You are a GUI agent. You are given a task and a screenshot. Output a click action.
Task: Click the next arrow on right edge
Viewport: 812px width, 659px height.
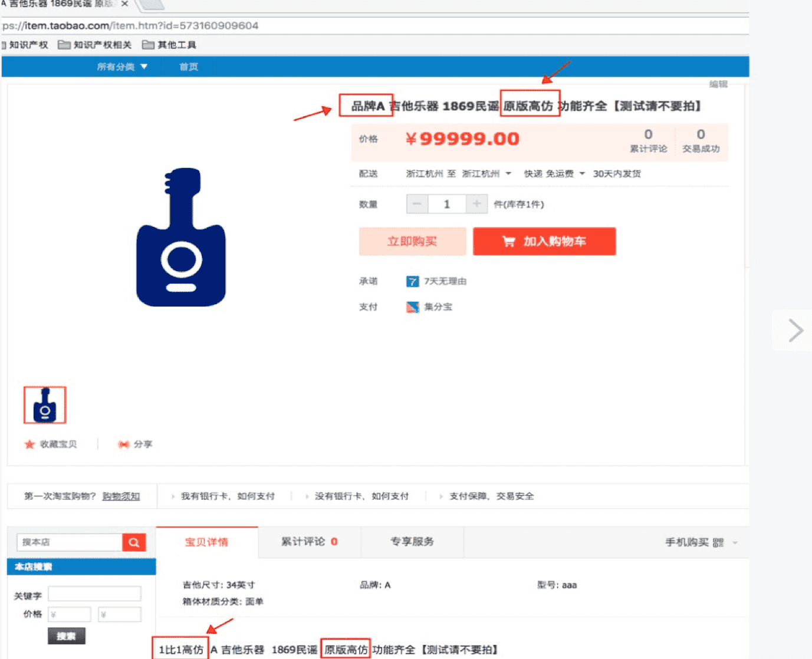(796, 330)
